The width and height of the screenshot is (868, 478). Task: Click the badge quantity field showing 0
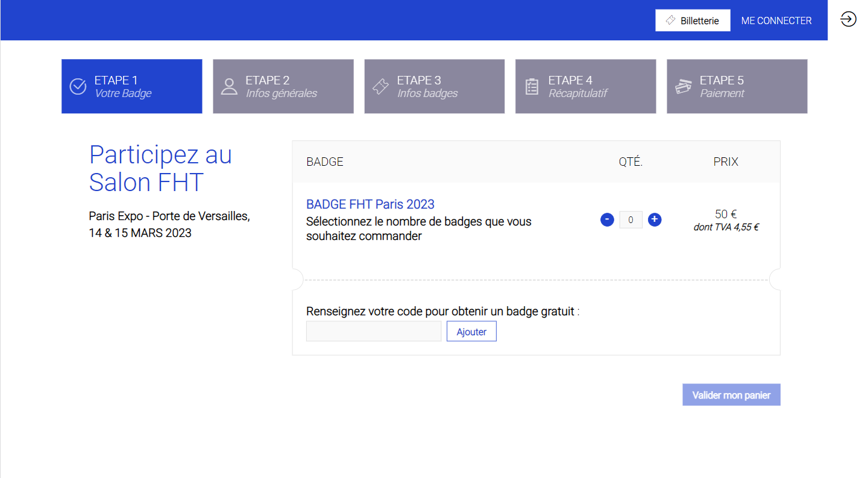point(631,220)
